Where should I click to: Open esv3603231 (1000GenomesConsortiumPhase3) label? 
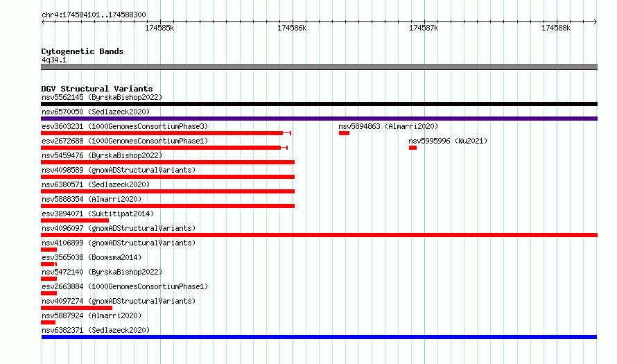(125, 126)
